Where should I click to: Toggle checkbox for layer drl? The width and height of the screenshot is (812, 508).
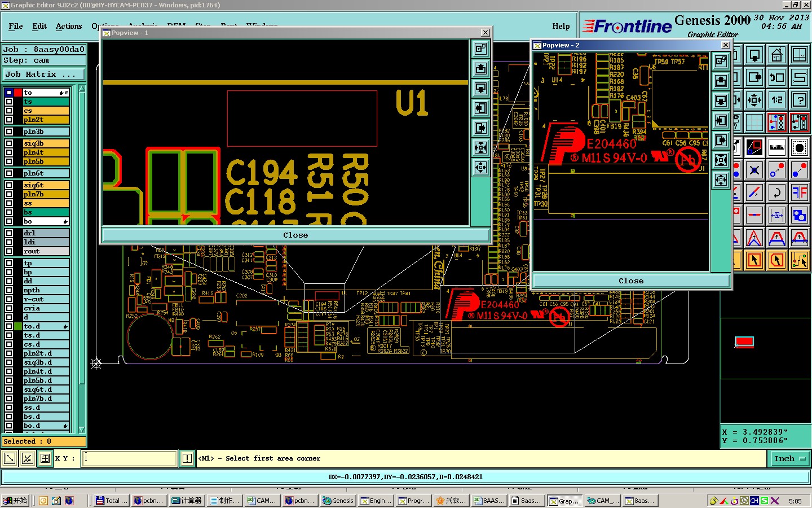click(9, 233)
